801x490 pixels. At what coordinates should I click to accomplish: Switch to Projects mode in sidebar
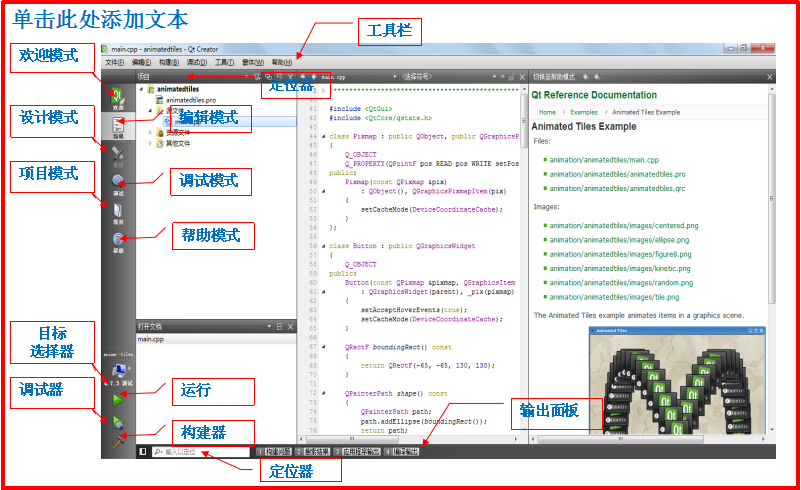(118, 213)
